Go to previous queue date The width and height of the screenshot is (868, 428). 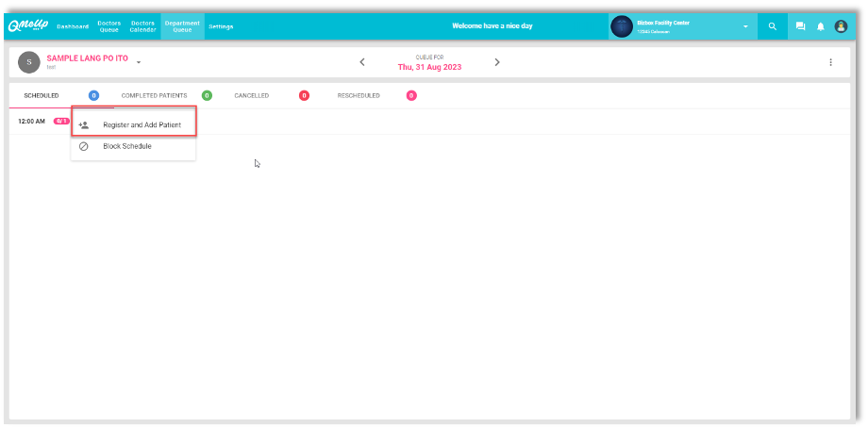[x=362, y=62]
